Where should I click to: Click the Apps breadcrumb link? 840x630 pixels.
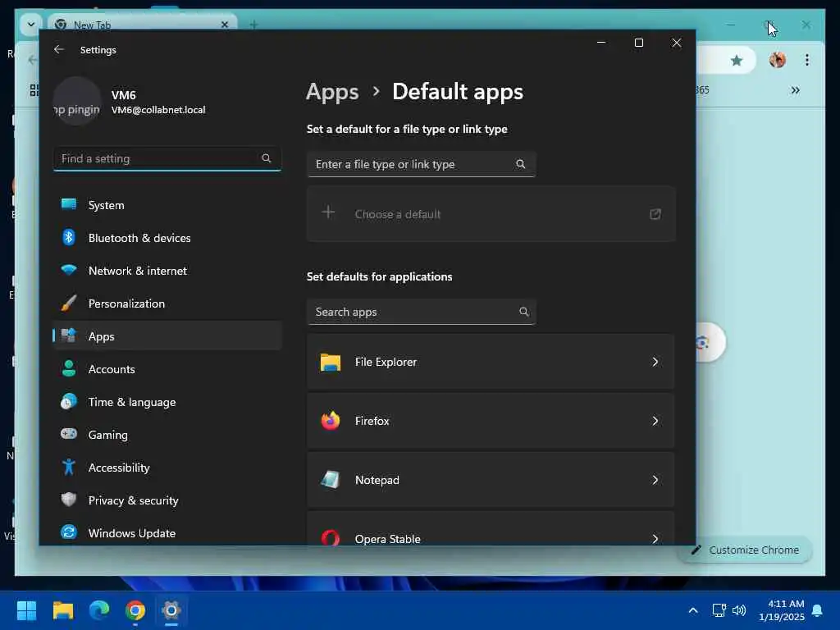[x=332, y=92]
